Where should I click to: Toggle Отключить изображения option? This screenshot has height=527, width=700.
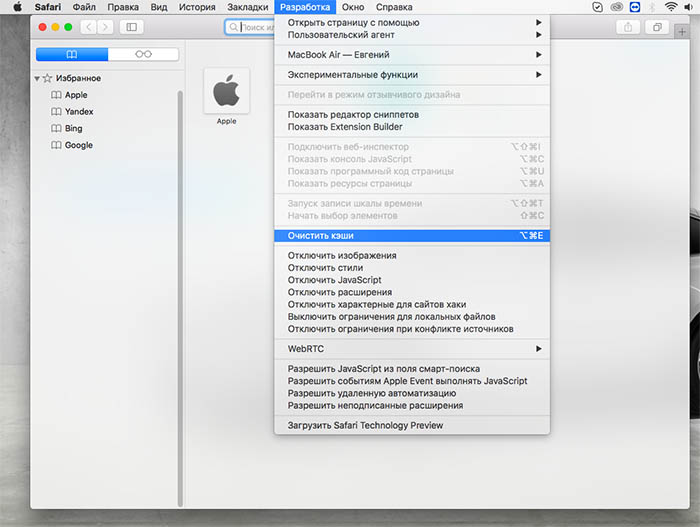[412, 255]
